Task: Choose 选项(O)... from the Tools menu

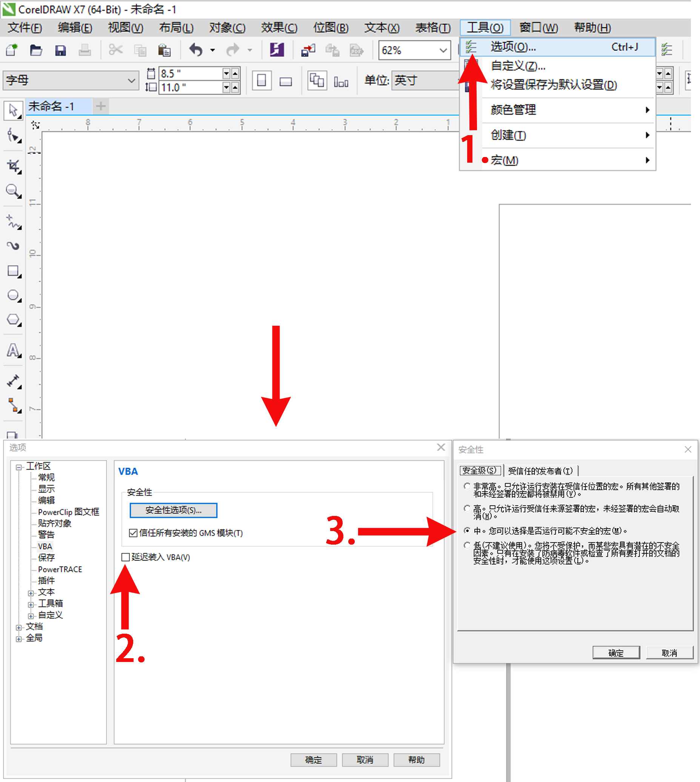Action: [558, 47]
